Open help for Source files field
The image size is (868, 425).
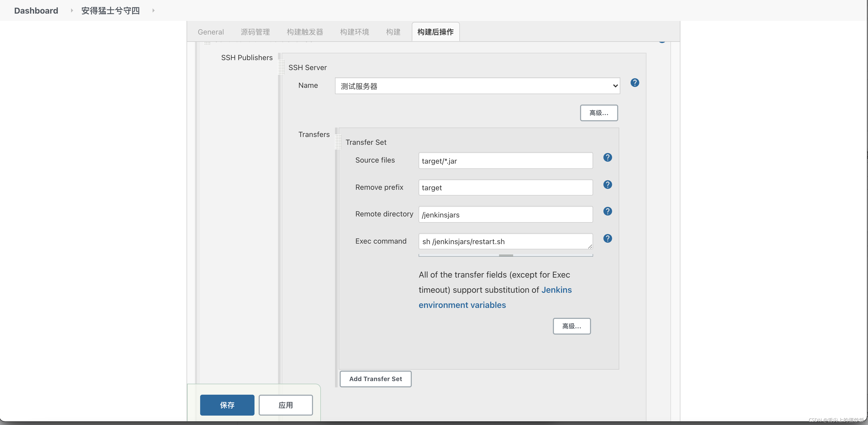(x=607, y=157)
